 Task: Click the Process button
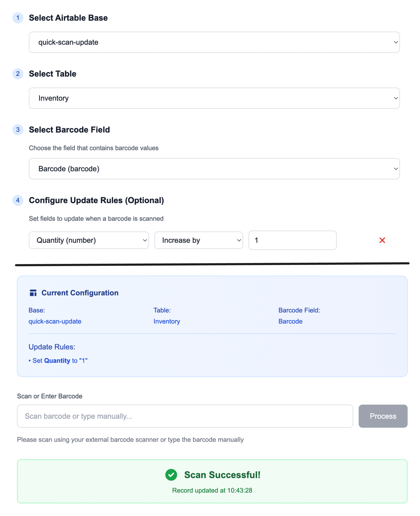point(383,416)
